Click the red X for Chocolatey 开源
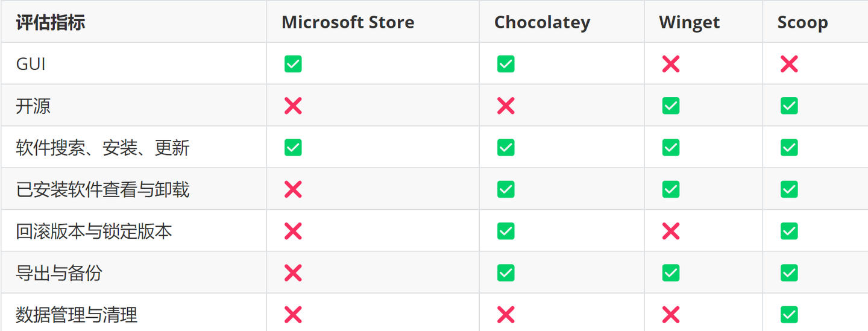 point(506,106)
